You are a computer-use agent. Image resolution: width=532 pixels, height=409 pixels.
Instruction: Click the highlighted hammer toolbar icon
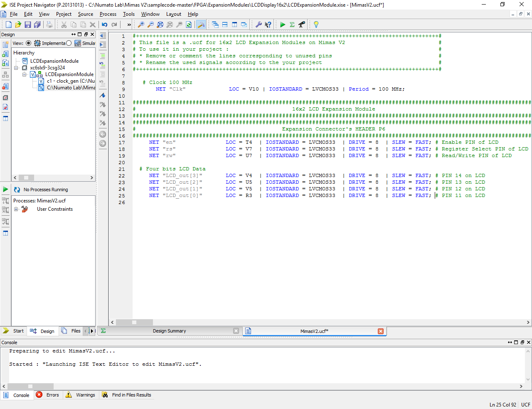tap(201, 25)
